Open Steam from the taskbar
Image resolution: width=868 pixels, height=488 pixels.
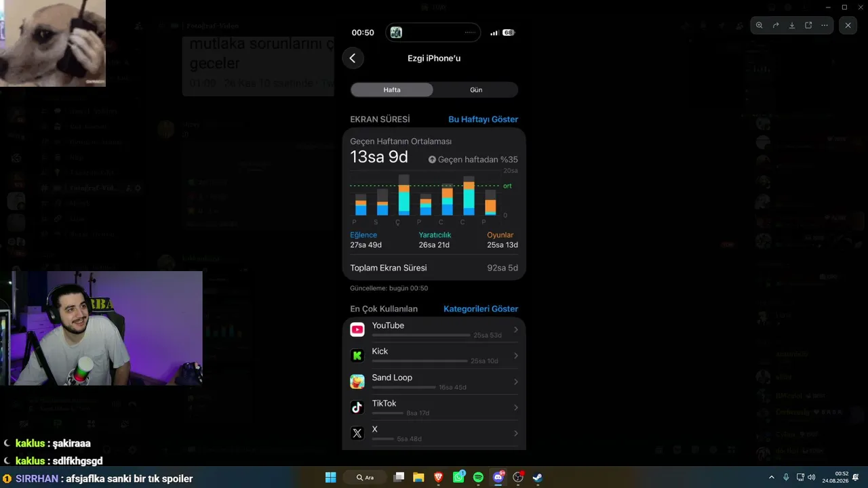(537, 477)
